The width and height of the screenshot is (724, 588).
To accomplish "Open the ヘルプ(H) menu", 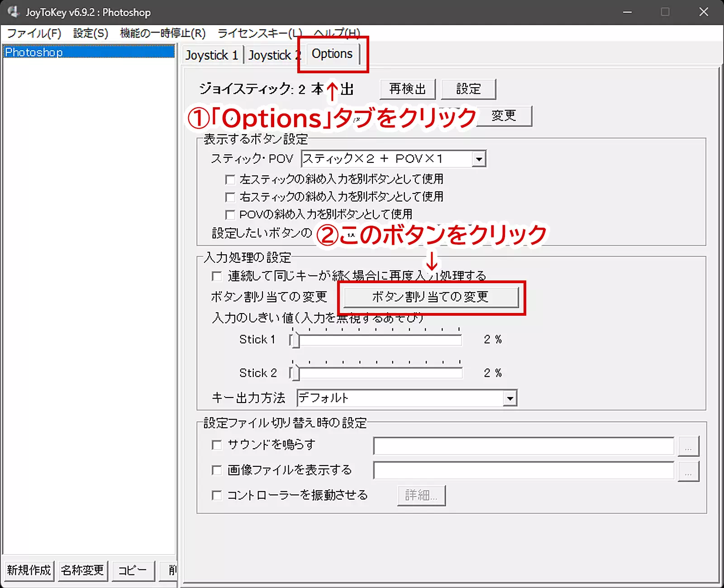I will tap(337, 33).
